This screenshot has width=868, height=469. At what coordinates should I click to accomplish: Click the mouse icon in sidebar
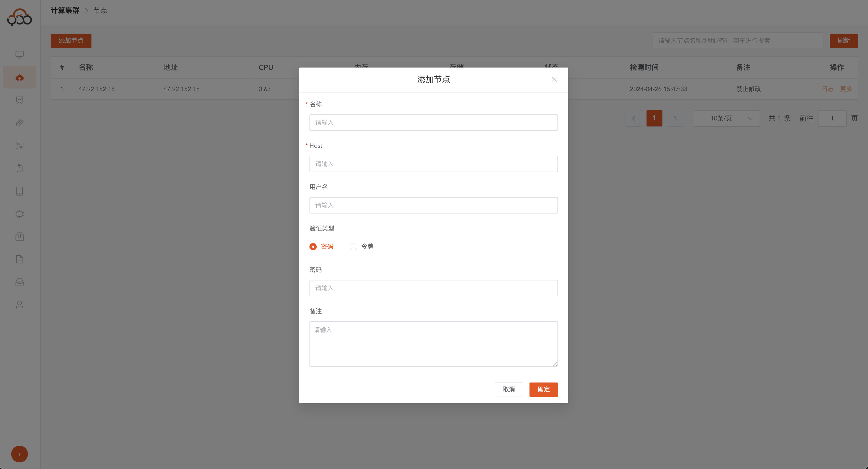[x=20, y=168]
